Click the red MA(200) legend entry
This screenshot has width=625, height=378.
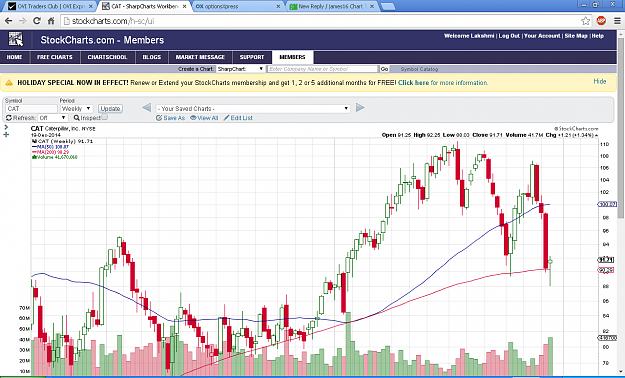pos(50,152)
